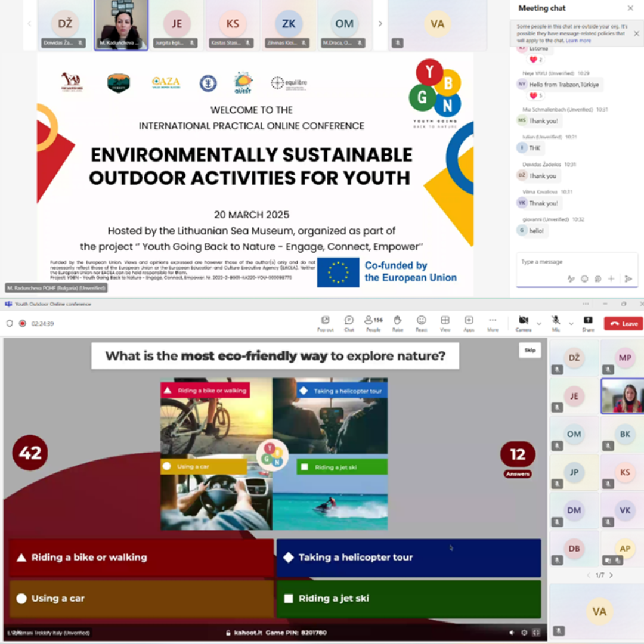Show next participants in the top strip

point(380,23)
